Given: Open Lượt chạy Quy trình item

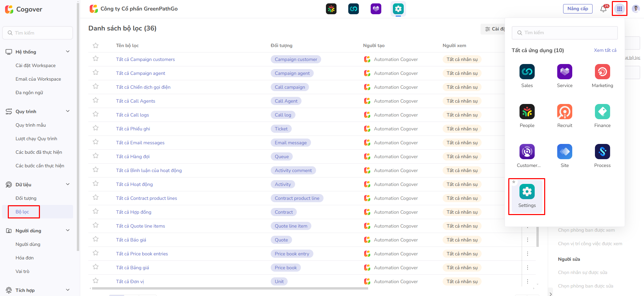Looking at the screenshot, I should tap(36, 139).
